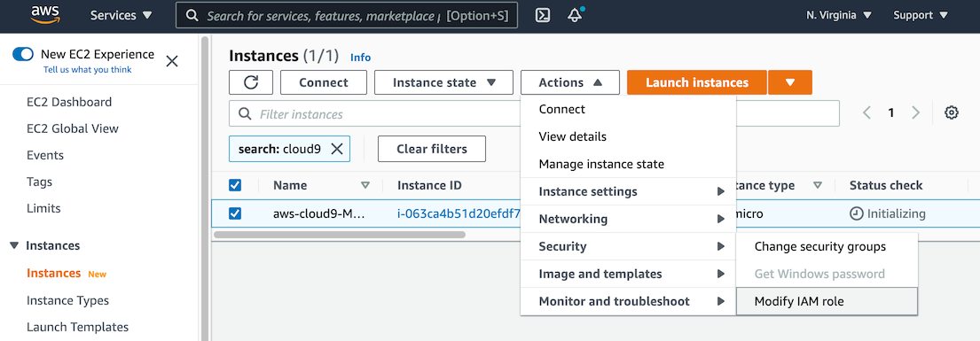Click the Launch instances button
The width and height of the screenshot is (980, 341).
click(697, 82)
